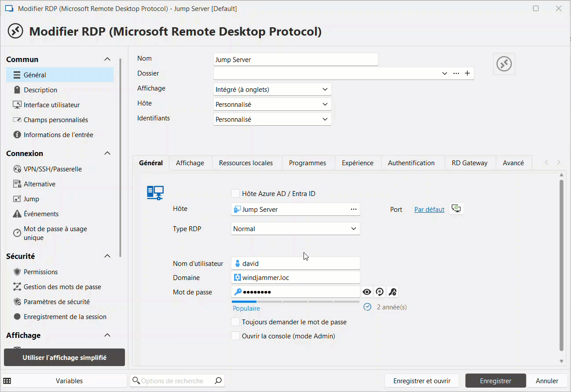
Task: Click the large RDP entry icon
Action: coord(504,64)
